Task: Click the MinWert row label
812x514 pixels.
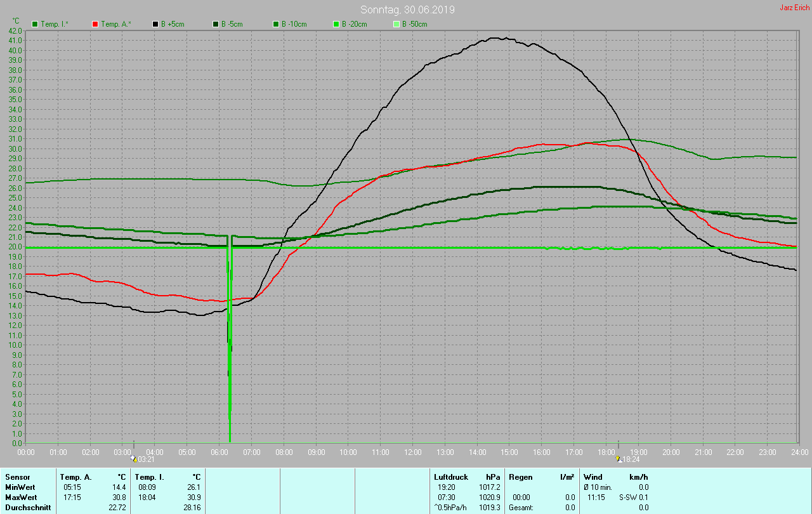Action: 20,487
